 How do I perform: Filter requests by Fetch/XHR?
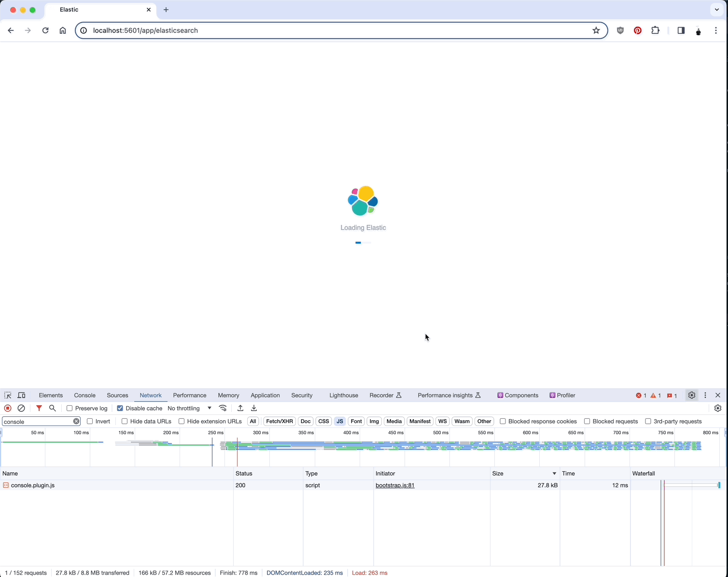coord(280,421)
